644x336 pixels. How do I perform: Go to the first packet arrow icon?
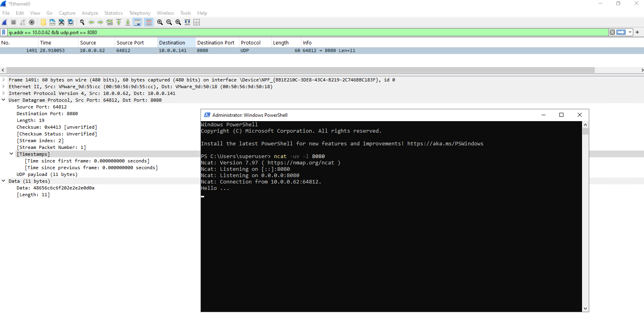pyautogui.click(x=119, y=22)
